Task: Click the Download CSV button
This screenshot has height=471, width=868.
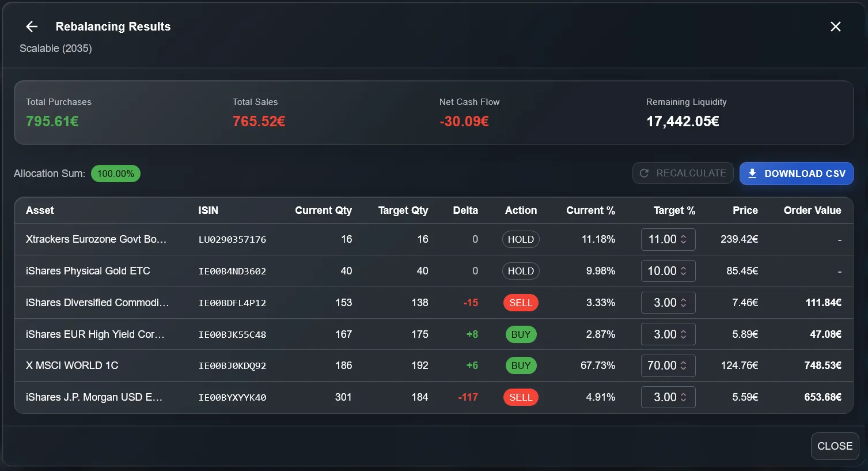Action: (x=796, y=174)
